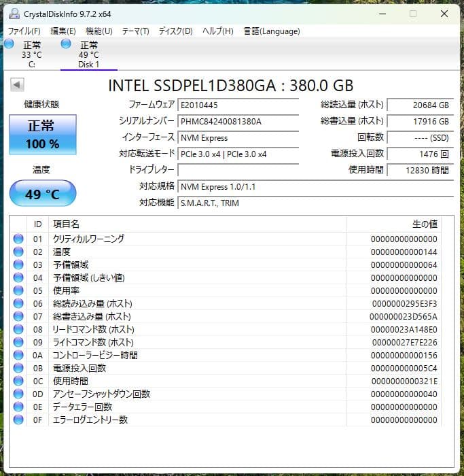Image resolution: width=464 pixels, height=476 pixels.
Task: Close the CrystalDiskInfo window
Action: tap(444, 14)
